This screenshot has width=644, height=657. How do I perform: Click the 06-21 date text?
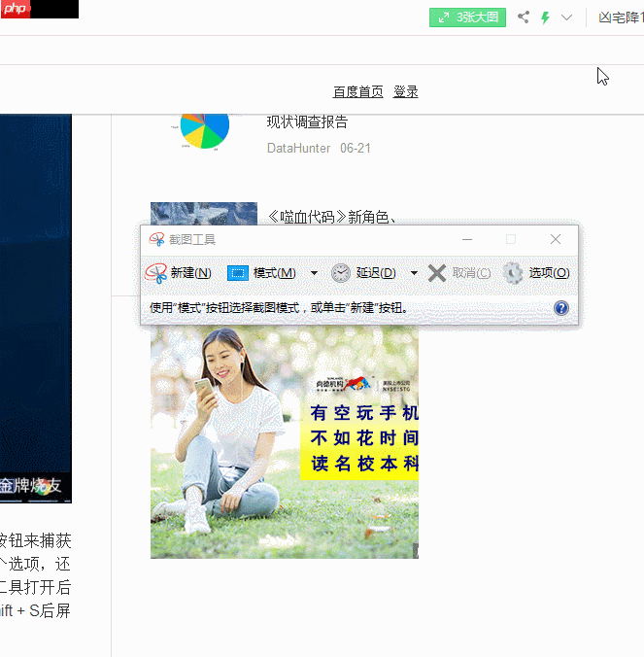tap(356, 148)
